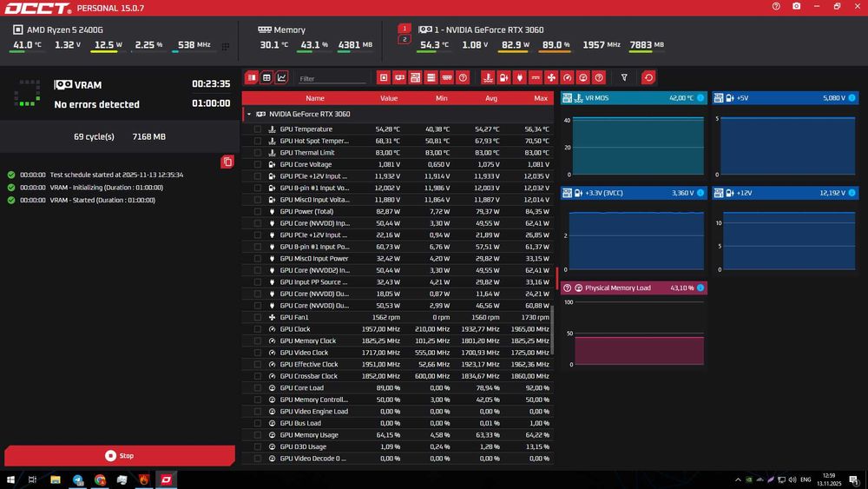Open Telegram from the taskbar
Screen dimensions: 868x489
77,479
